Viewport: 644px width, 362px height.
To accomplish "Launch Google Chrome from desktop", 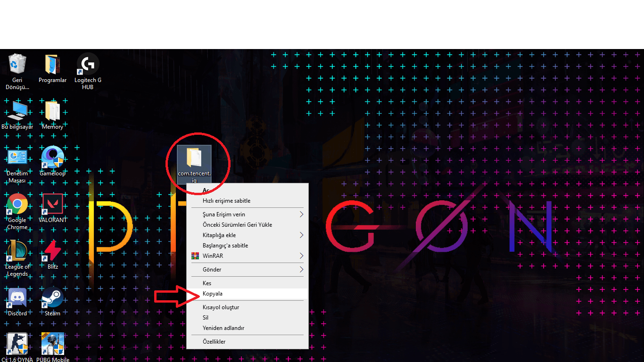I will (17, 212).
